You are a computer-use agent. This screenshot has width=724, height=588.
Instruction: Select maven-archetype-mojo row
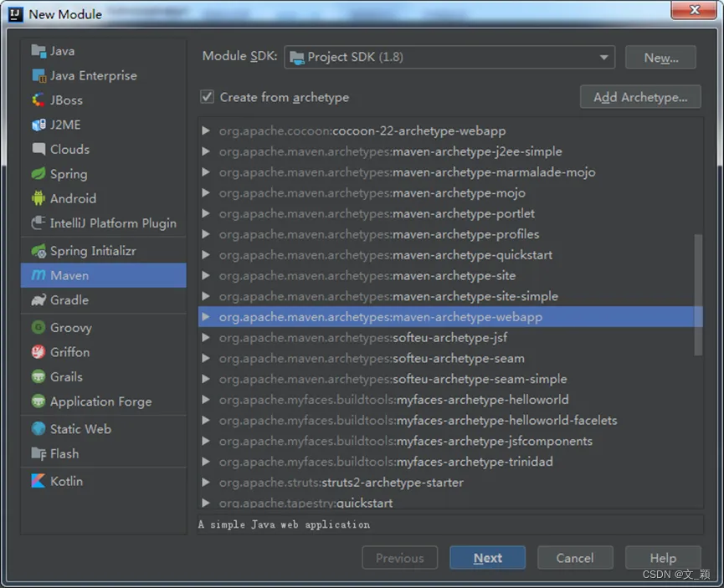coord(450,193)
